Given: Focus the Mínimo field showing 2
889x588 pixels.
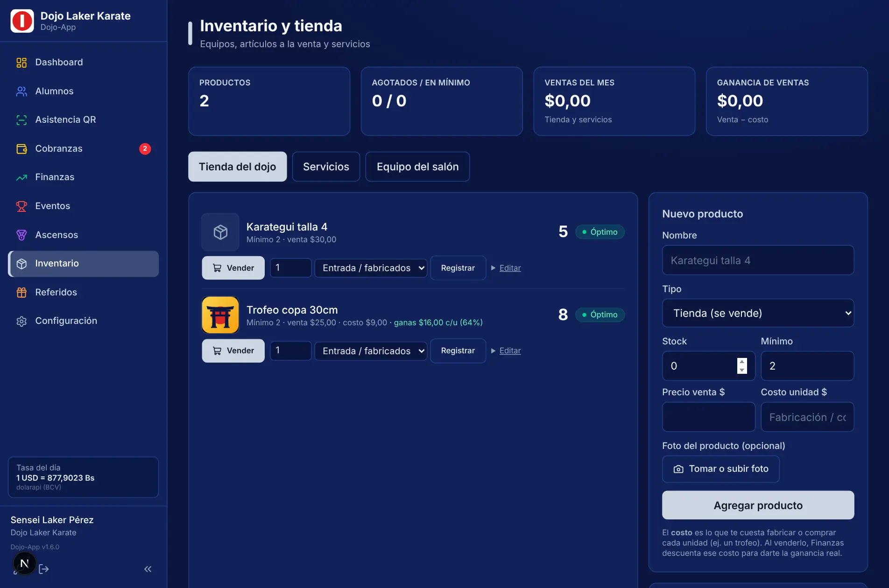Looking at the screenshot, I should pos(807,366).
